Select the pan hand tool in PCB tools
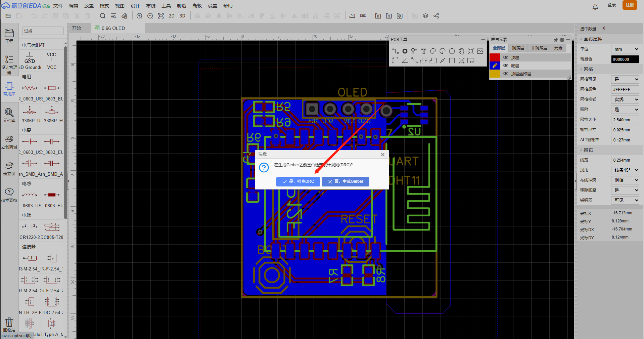Screen dimensions: 644x339 (461, 51)
